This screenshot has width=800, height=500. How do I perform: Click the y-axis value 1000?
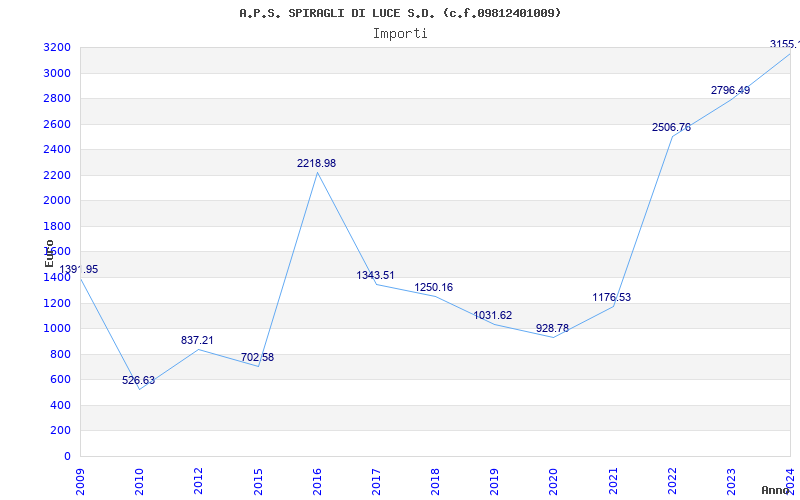57,329
